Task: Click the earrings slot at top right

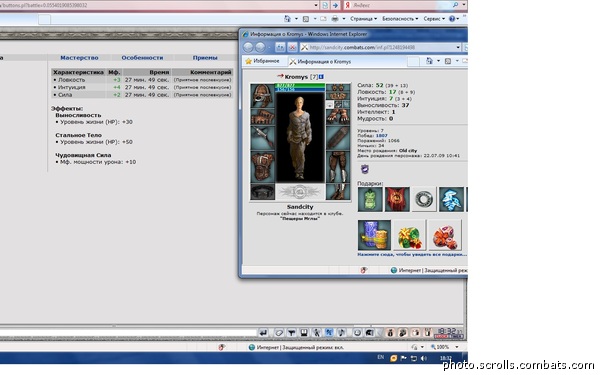Action: coord(338,87)
